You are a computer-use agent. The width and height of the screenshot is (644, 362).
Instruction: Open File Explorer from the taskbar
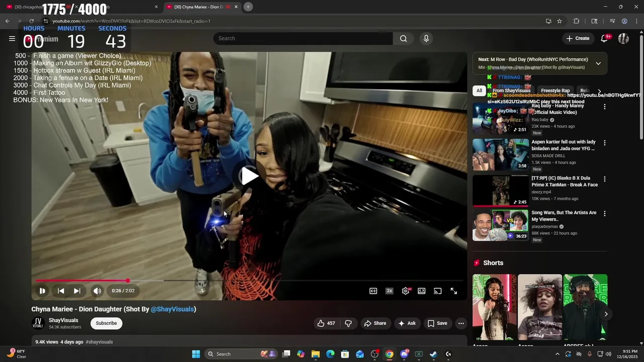pyautogui.click(x=315, y=354)
